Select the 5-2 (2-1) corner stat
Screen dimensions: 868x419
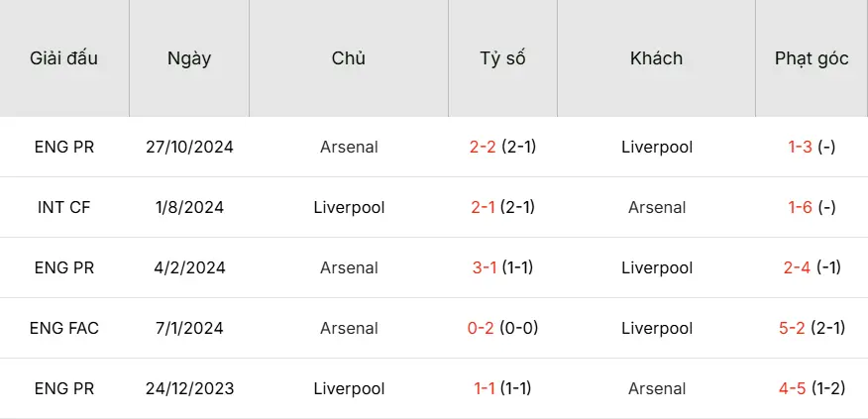point(812,328)
